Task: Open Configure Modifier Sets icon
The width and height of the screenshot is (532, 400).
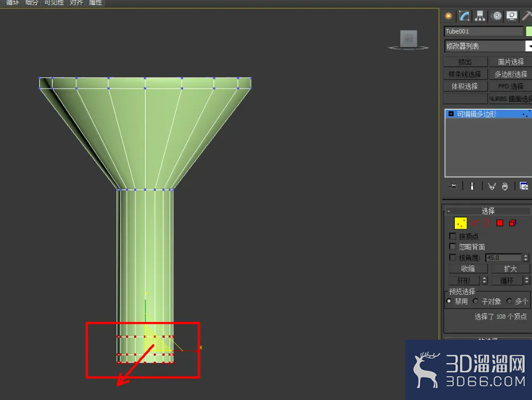Action: [524, 186]
